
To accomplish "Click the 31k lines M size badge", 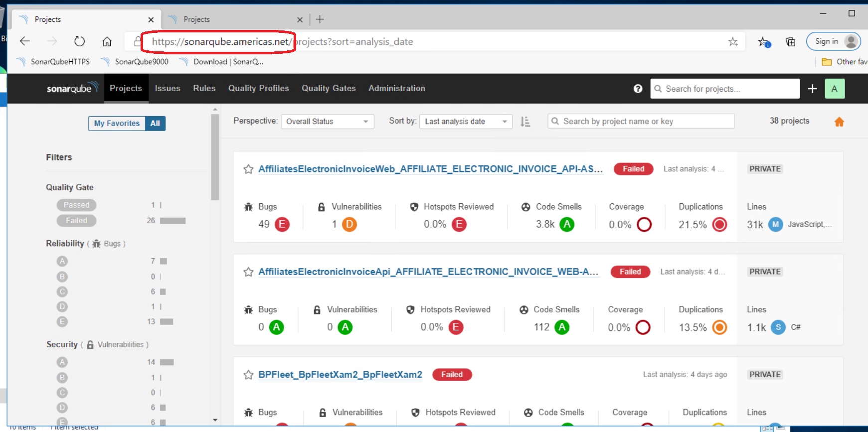I will point(775,224).
